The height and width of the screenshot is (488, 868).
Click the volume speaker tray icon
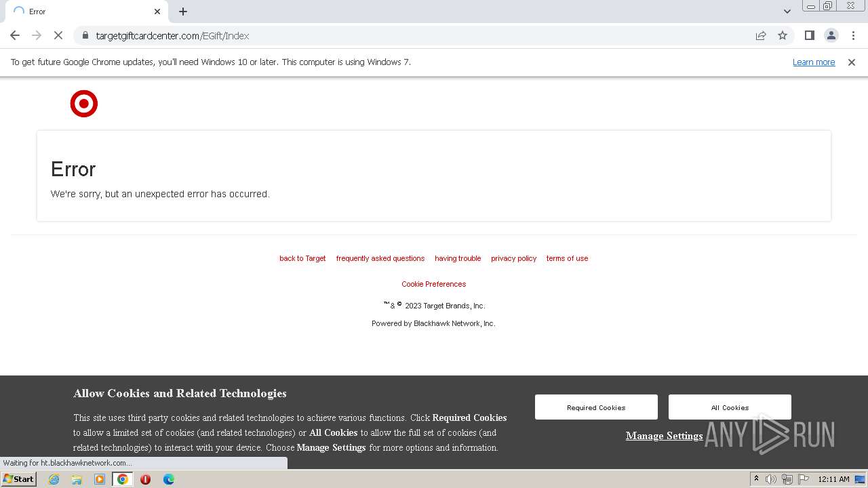(771, 479)
